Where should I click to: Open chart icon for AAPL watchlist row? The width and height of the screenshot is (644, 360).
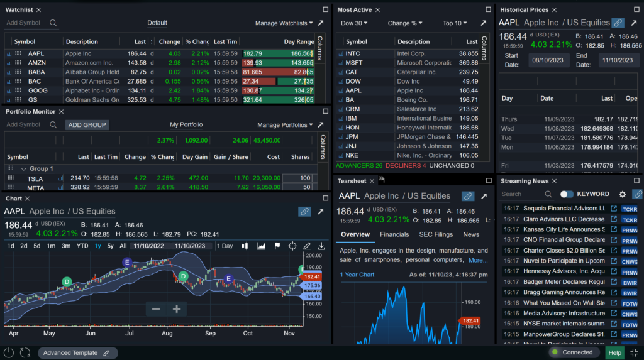[9, 53]
